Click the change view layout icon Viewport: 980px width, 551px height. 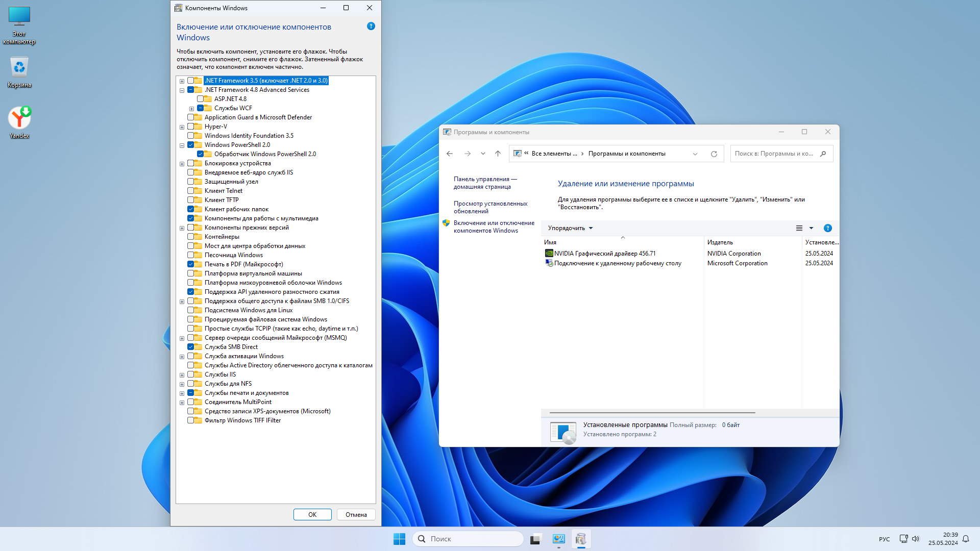click(799, 228)
